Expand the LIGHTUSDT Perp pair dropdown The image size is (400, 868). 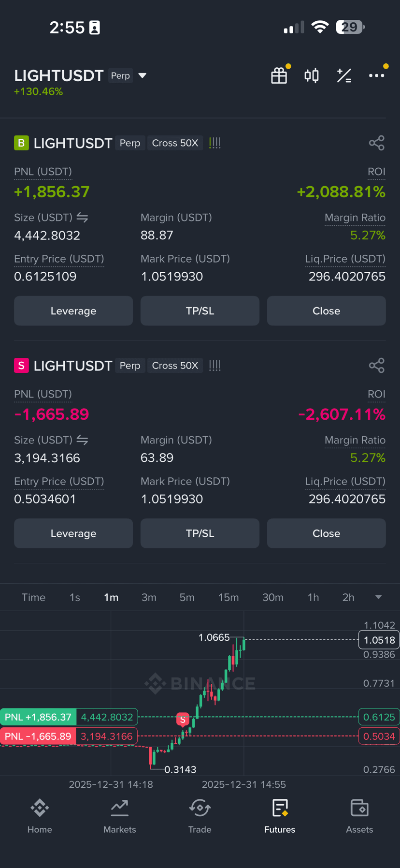[x=143, y=75]
